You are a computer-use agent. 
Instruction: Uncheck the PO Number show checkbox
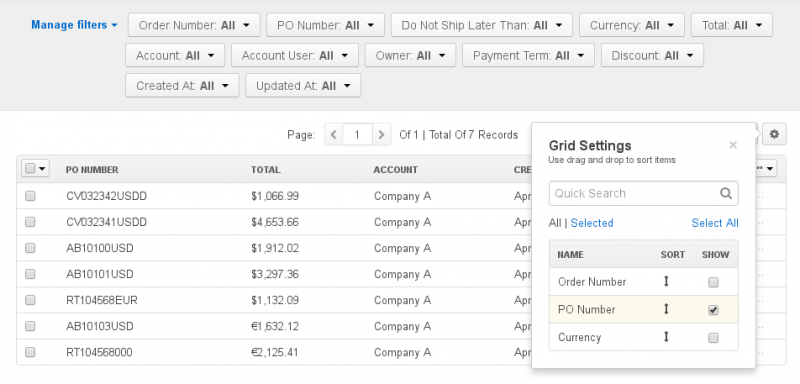click(713, 310)
